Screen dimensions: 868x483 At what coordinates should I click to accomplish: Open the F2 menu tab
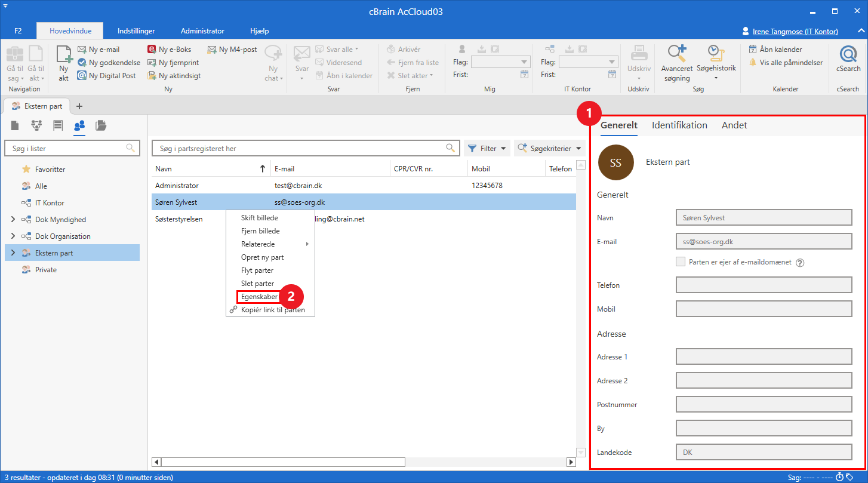18,31
